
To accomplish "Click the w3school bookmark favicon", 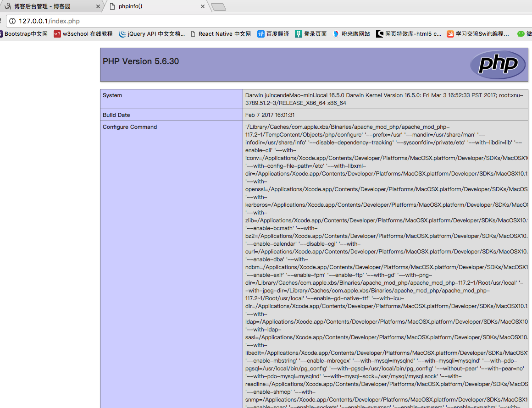I will click(x=57, y=34).
